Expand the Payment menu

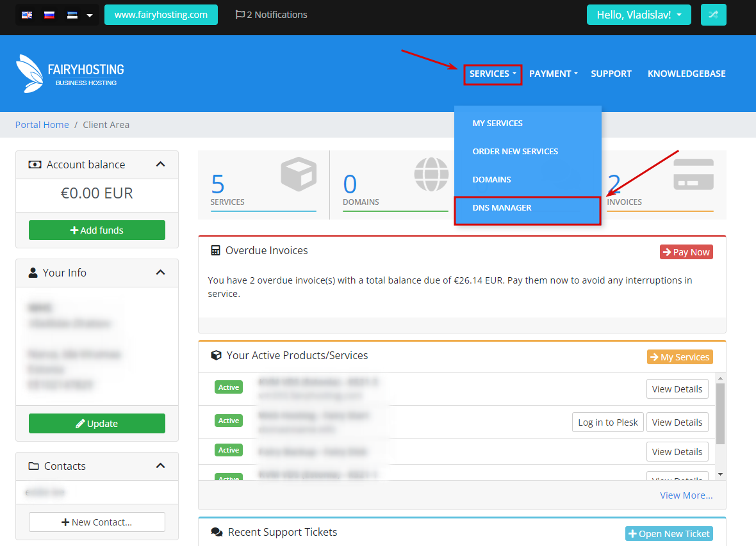click(x=553, y=74)
